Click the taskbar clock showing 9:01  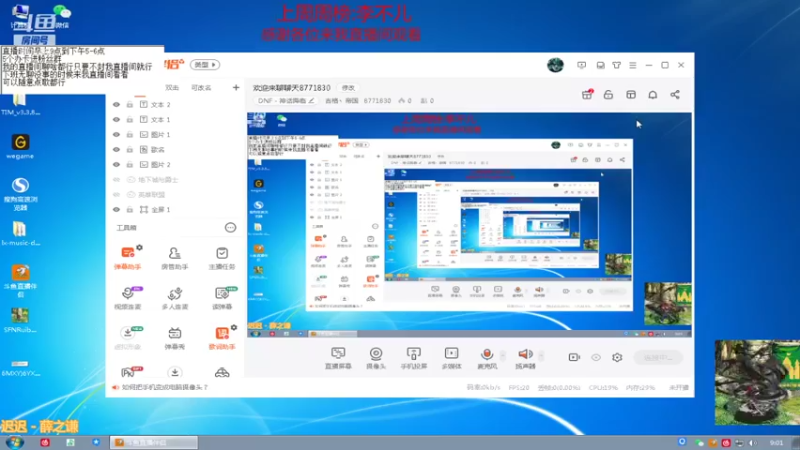point(776,442)
